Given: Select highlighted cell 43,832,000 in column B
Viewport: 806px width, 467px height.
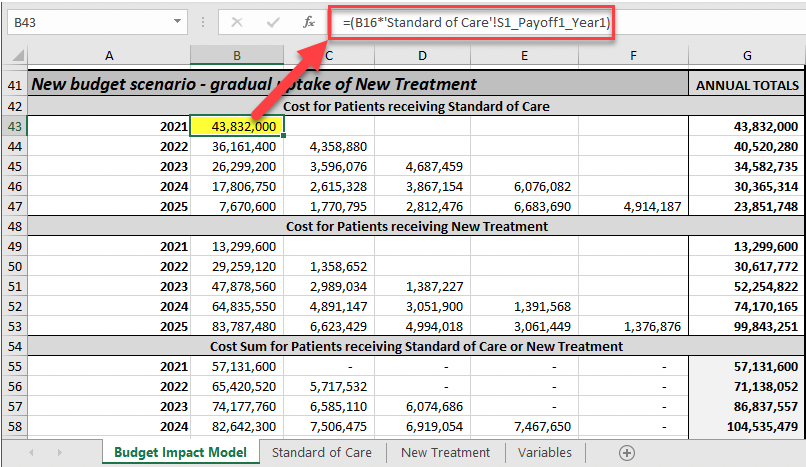Looking at the screenshot, I should (x=237, y=126).
